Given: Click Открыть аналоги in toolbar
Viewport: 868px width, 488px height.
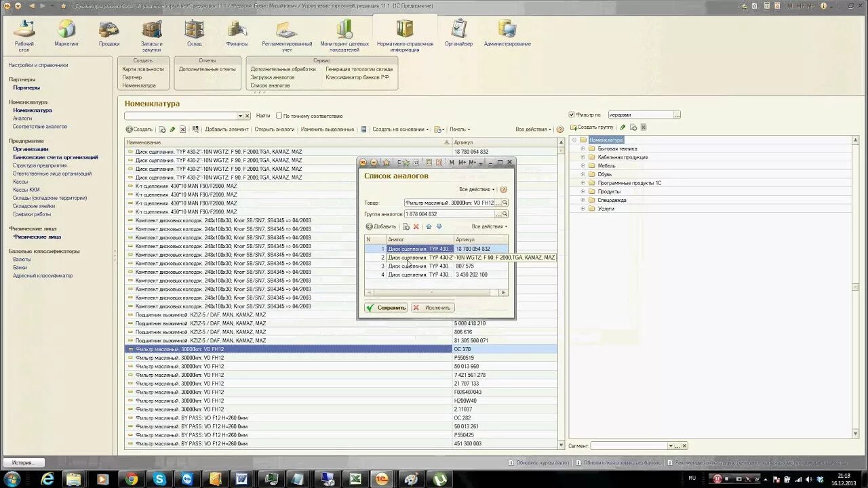Looking at the screenshot, I should tap(275, 129).
